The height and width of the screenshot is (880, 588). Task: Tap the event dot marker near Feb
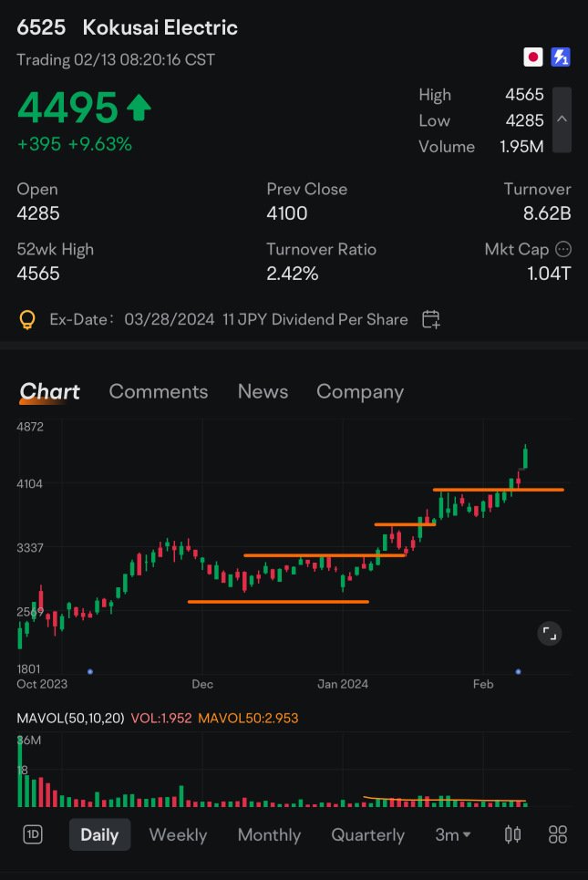518,671
